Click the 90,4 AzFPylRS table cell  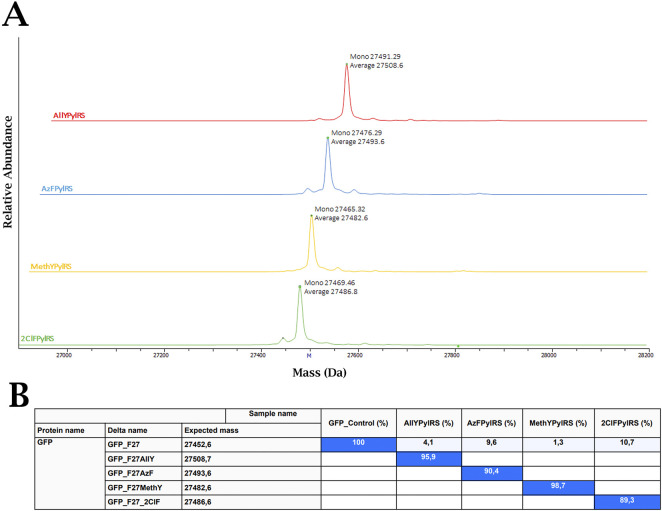click(x=491, y=473)
